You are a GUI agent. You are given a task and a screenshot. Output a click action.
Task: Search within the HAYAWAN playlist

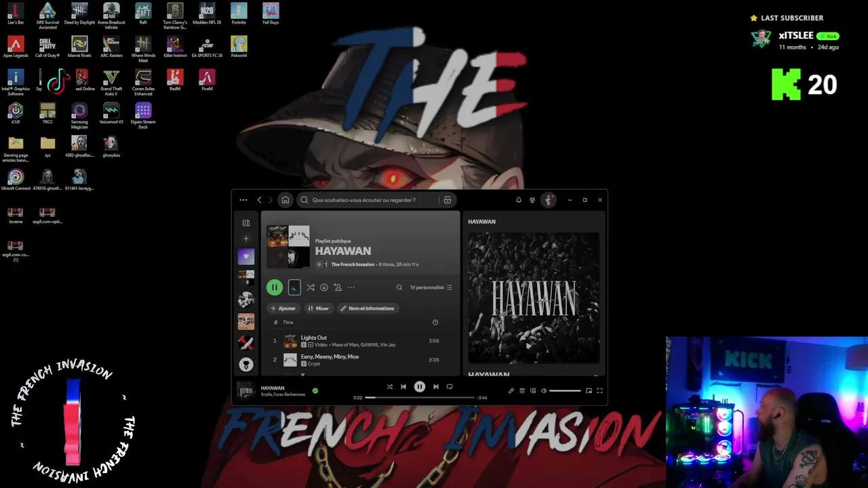(399, 287)
